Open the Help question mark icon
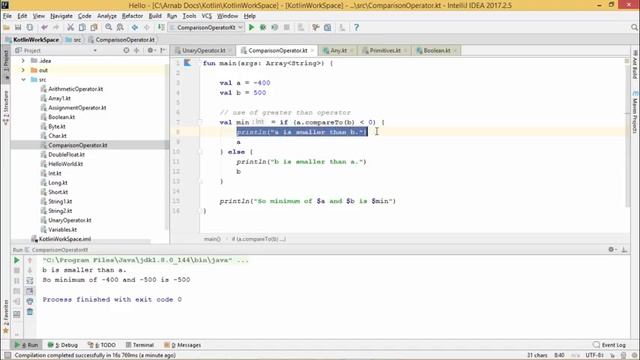This screenshot has height=360, width=640. pos(356,27)
